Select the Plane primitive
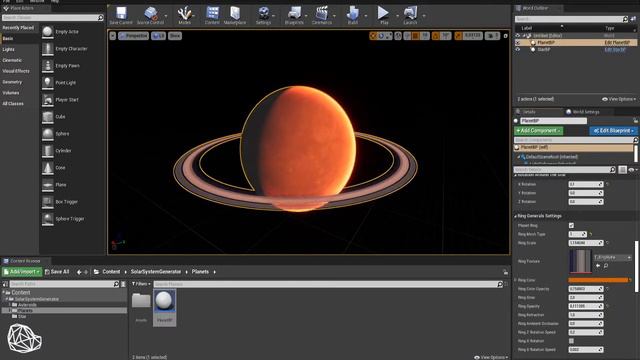Screen dimensions: 640x360 48,185
